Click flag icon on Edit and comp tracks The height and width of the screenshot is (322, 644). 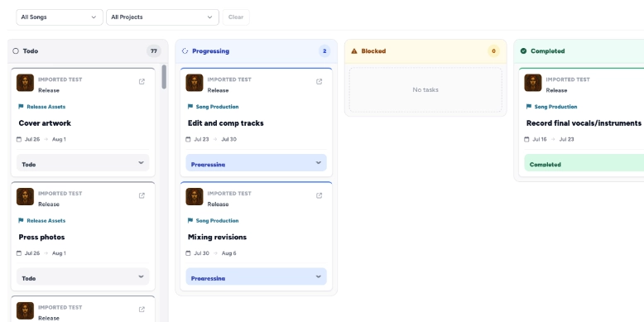pos(190,107)
